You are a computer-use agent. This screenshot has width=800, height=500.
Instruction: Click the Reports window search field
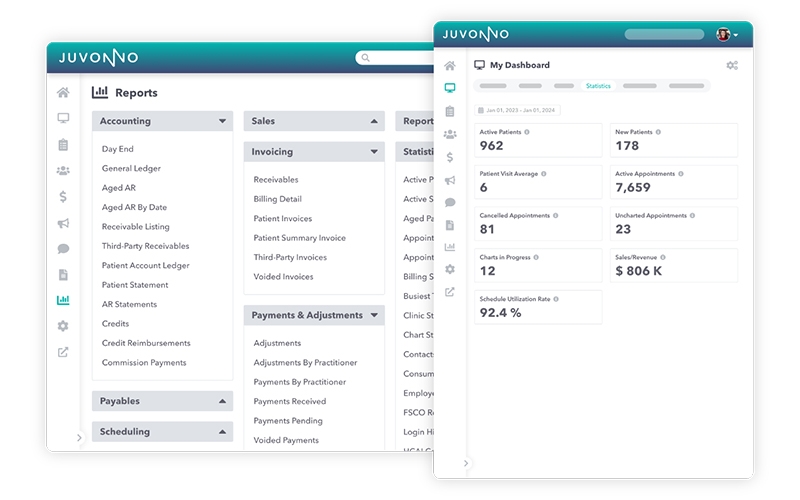(394, 58)
